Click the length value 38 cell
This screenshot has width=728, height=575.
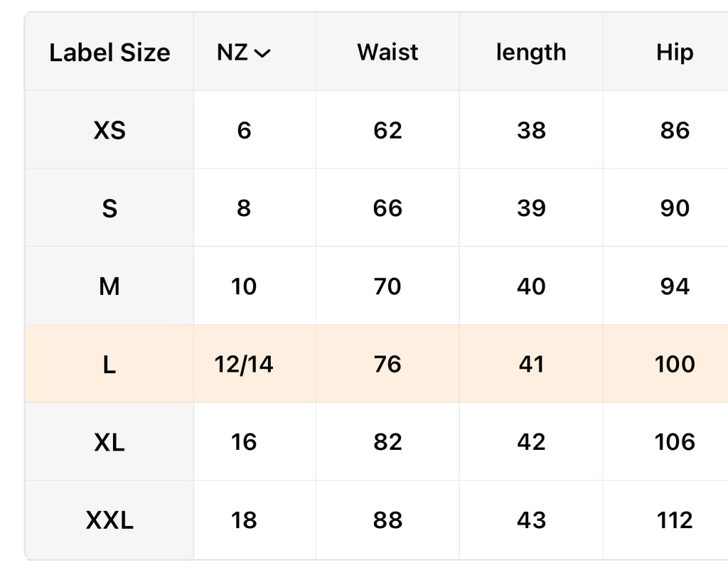(531, 130)
